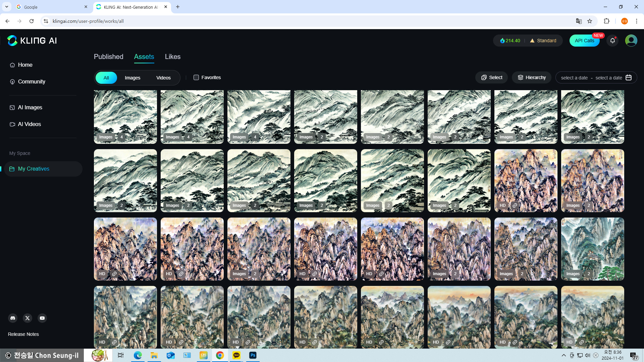Viewport: 644px width, 362px height.
Task: Filter assets by Videos
Action: [x=163, y=78]
